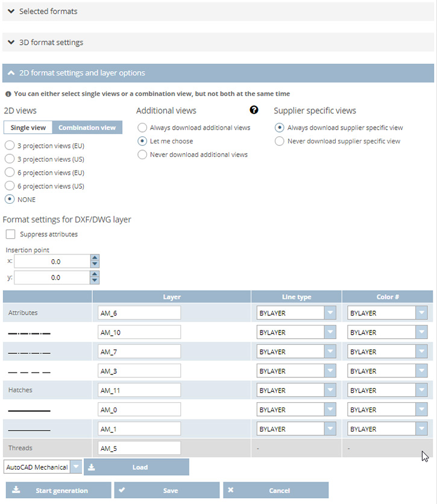437x504 pixels.
Task: Switch to the Combination view tab
Action: (x=87, y=128)
